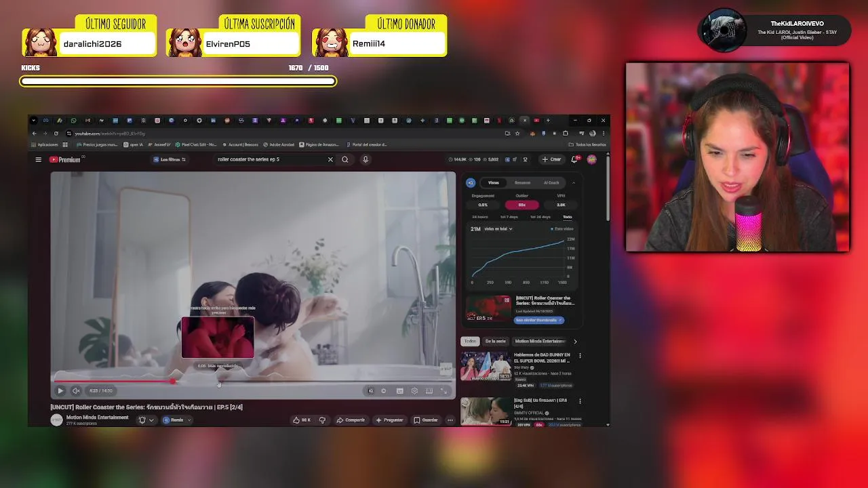This screenshot has height=488, width=868.
Task: Seek on the video progress bar
Action: 254,381
